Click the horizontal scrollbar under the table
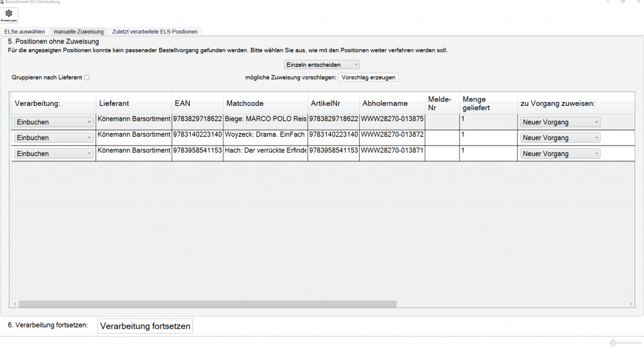644x347 pixels. click(x=208, y=304)
